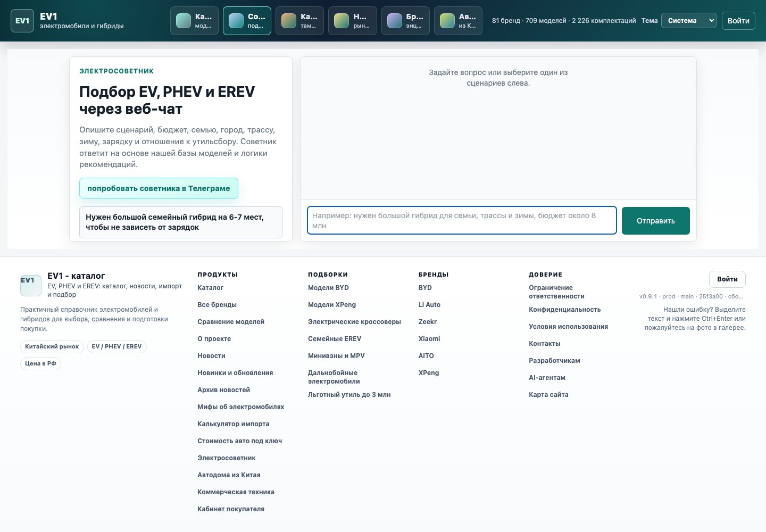The width and height of the screenshot is (766, 532).
Task: Open the customs calculator tab 'Ка... там...'
Action: tap(299, 21)
